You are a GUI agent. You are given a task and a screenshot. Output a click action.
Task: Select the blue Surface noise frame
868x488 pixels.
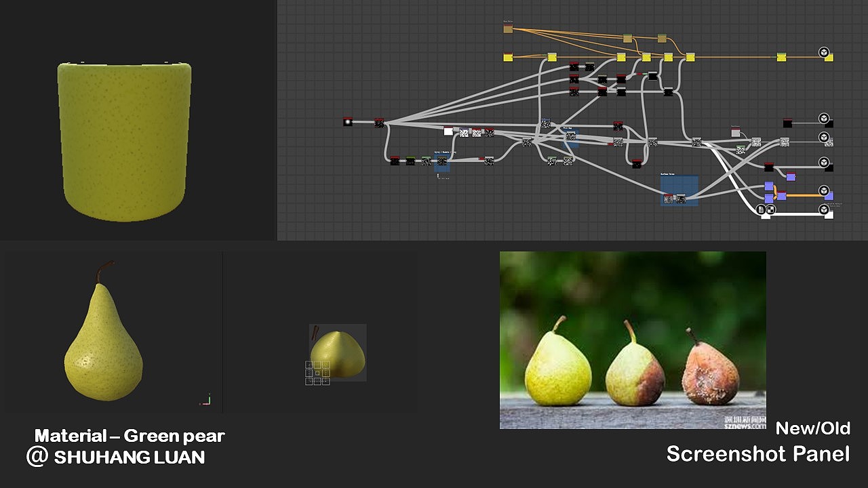pyautogui.click(x=679, y=191)
